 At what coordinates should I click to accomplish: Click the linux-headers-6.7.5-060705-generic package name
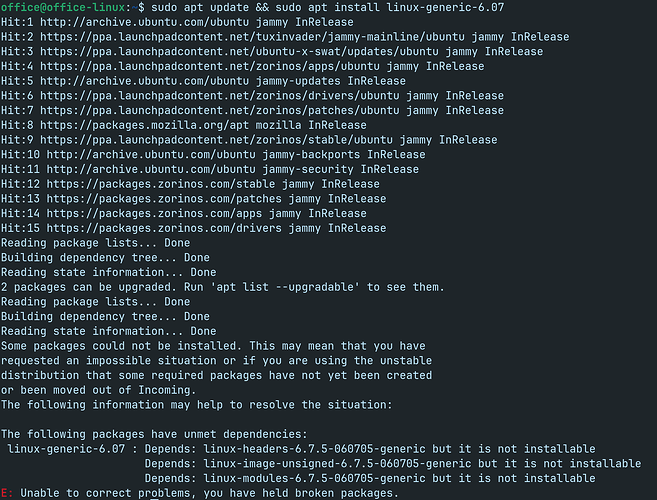314,449
